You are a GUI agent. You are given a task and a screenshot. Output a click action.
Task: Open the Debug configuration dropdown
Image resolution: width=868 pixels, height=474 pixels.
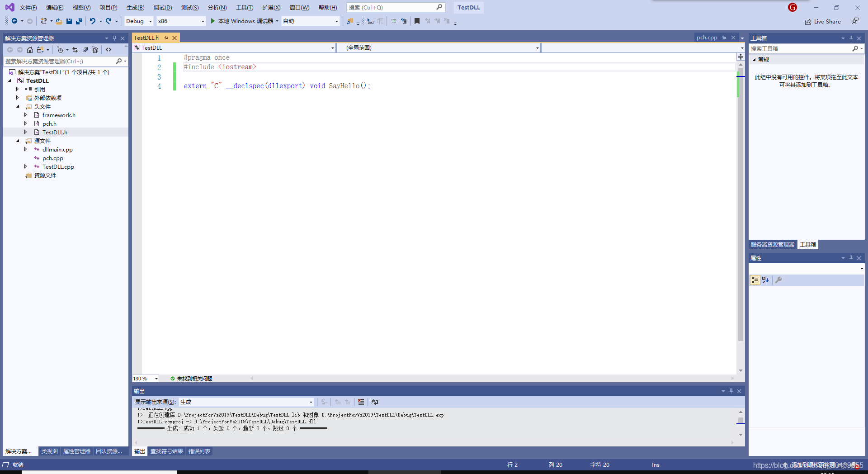tap(139, 21)
